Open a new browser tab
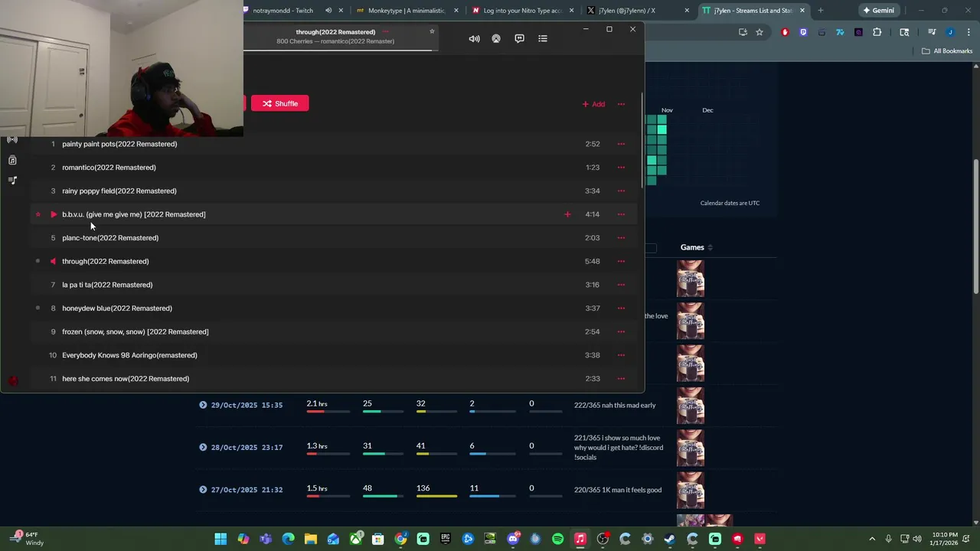980x551 pixels. (820, 11)
